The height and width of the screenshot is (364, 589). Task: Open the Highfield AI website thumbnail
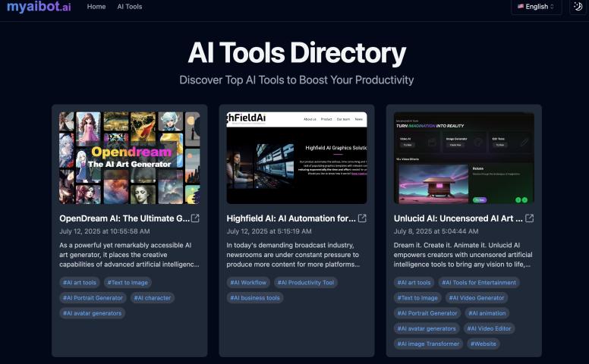[x=297, y=158]
